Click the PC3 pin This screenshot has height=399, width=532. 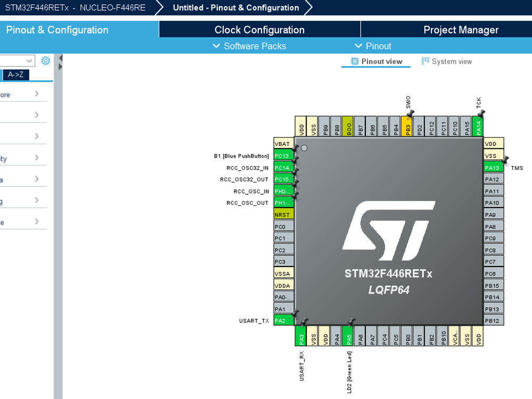tap(284, 262)
